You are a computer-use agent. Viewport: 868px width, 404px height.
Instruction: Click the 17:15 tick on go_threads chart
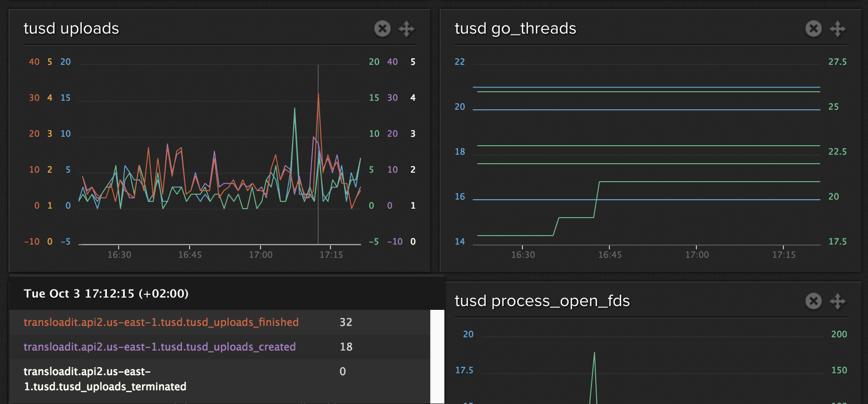click(783, 255)
